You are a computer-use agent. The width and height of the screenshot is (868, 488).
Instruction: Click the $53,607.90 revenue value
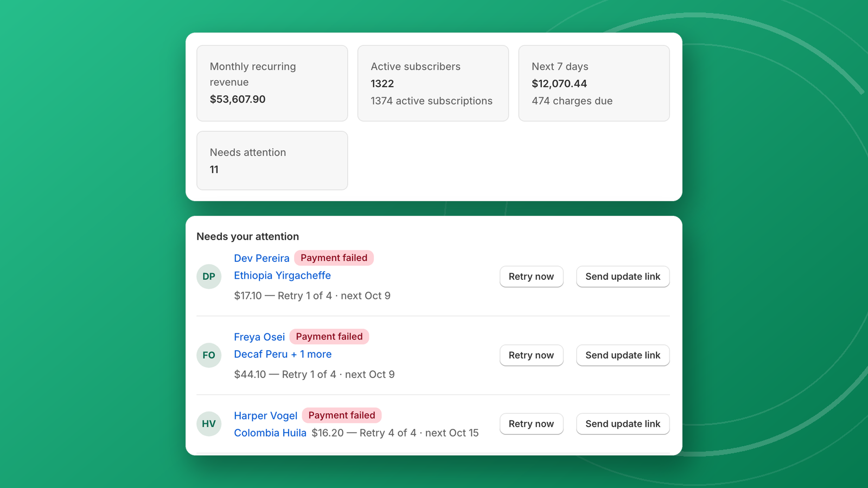point(238,99)
